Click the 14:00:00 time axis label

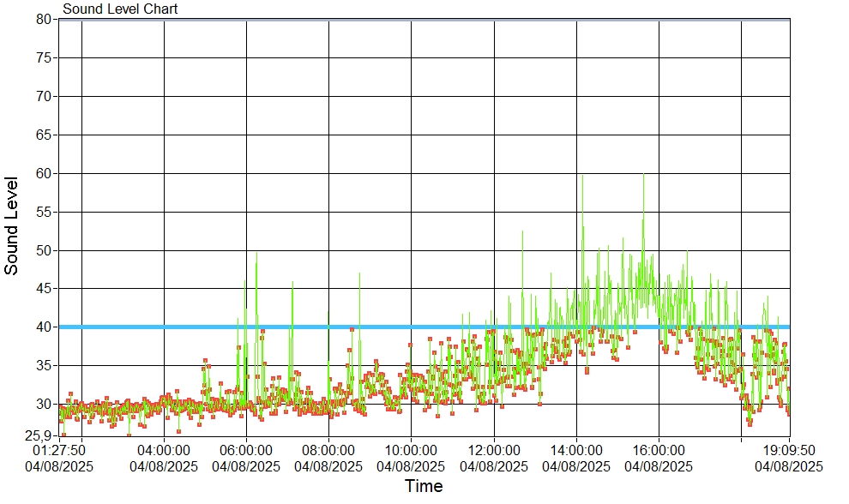pos(576,450)
